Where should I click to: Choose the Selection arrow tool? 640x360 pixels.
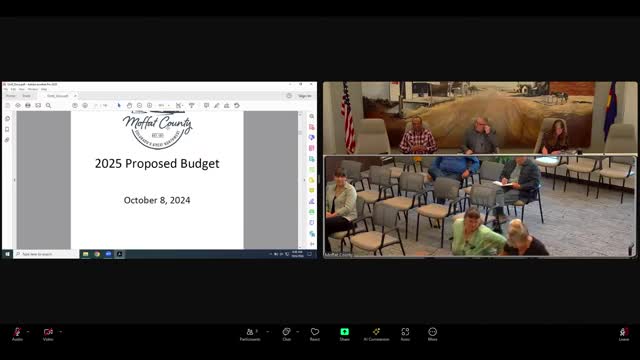tap(119, 106)
